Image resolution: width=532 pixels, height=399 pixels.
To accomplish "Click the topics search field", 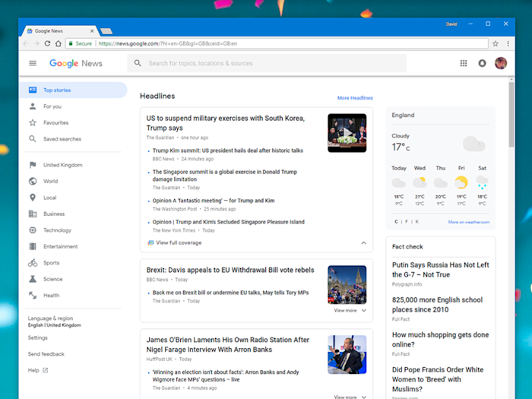I will (x=267, y=63).
